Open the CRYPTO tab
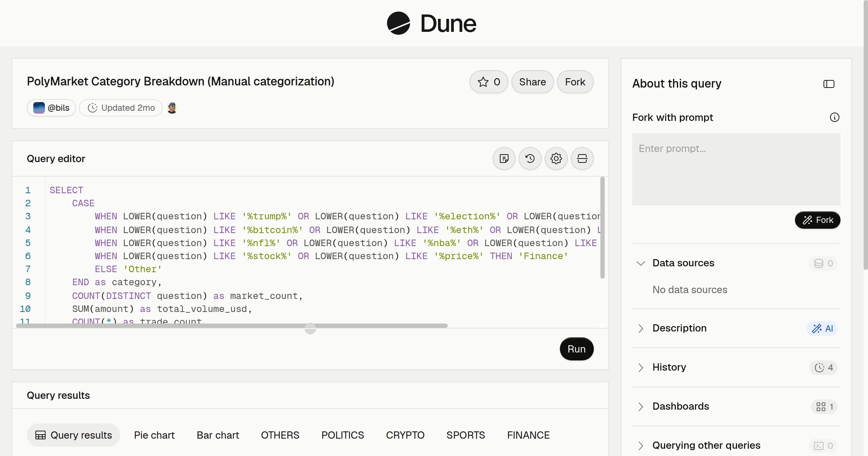This screenshot has width=868, height=456. click(405, 435)
